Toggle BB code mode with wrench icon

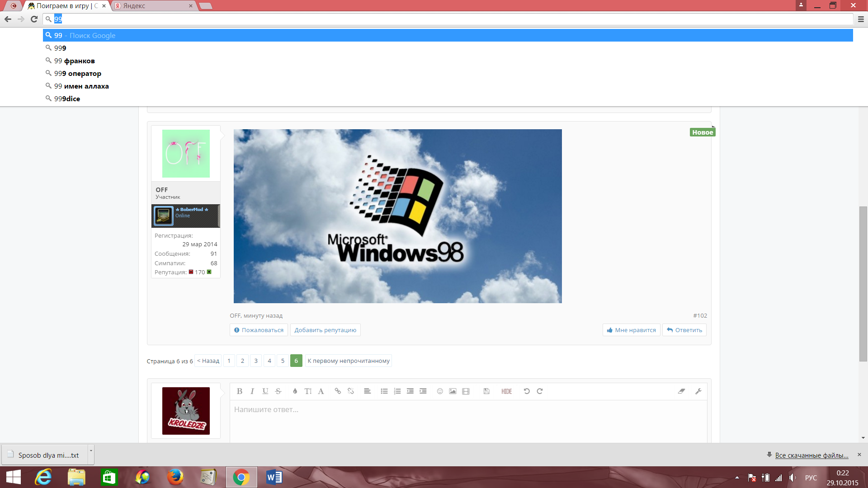(x=698, y=391)
